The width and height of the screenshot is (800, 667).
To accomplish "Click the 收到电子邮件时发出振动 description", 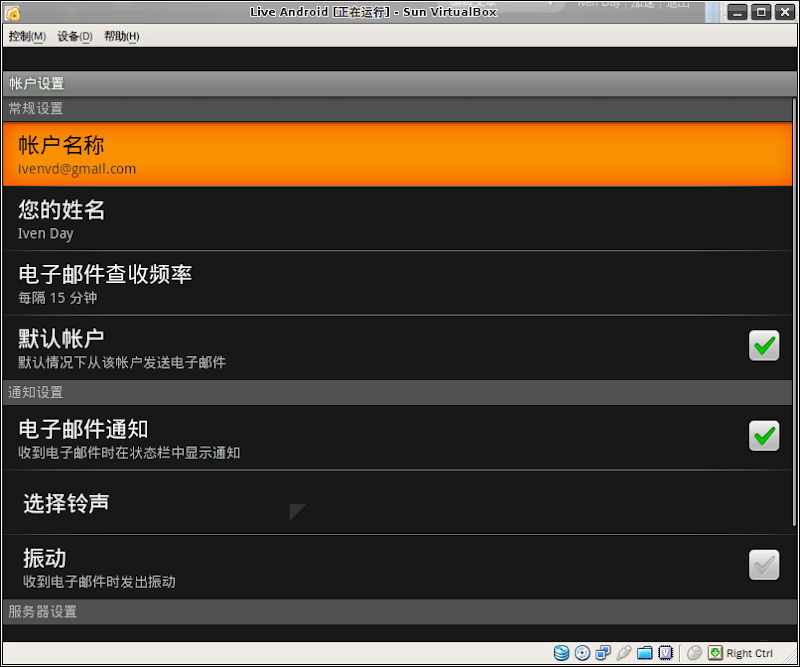I will (x=99, y=582).
